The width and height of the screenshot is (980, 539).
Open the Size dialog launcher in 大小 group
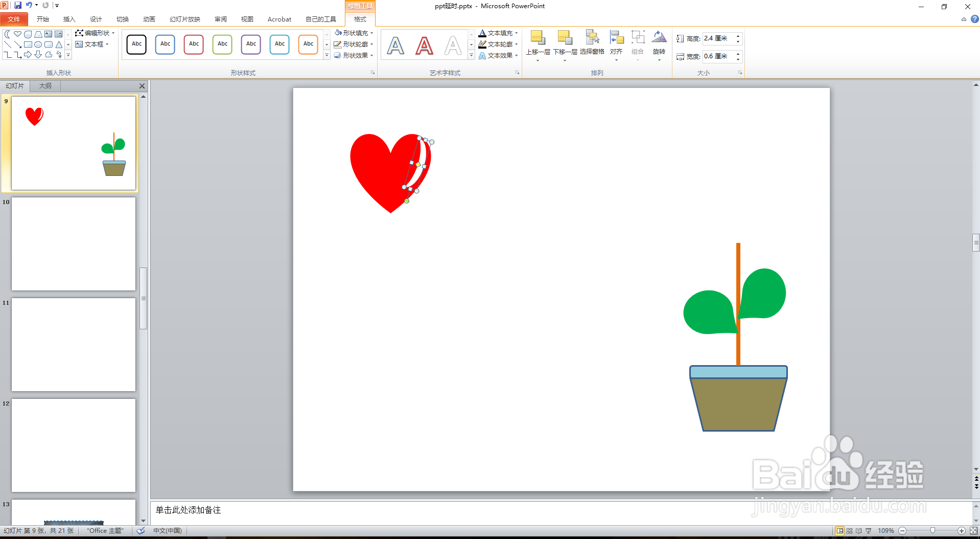pyautogui.click(x=740, y=73)
